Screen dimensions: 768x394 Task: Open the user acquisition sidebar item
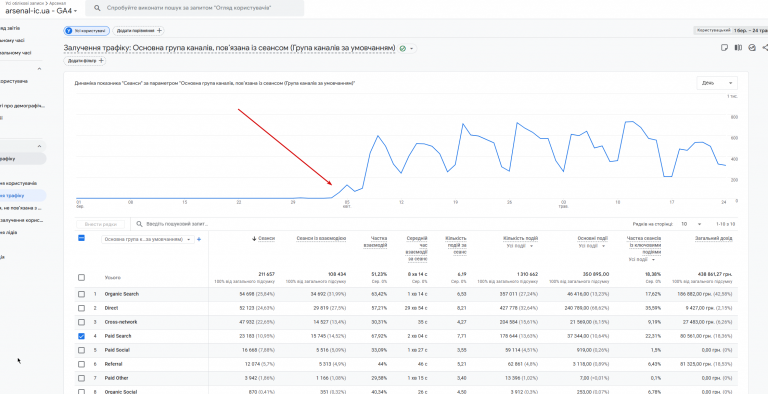pyautogui.click(x=18, y=183)
